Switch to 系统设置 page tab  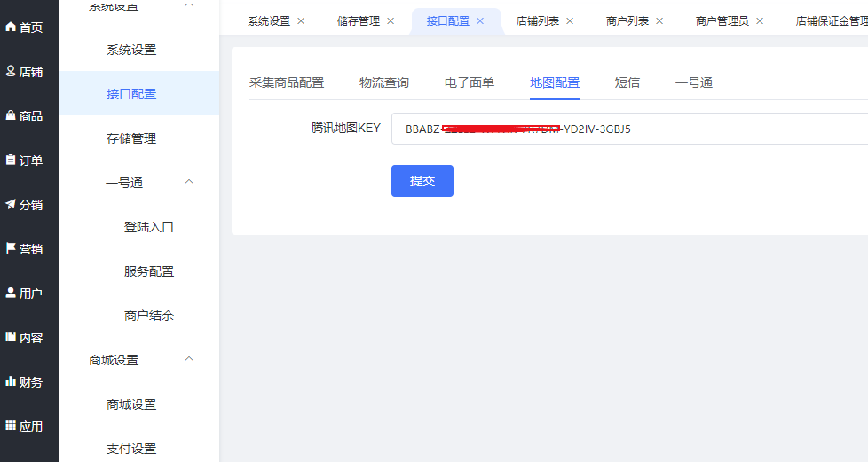pyautogui.click(x=269, y=21)
